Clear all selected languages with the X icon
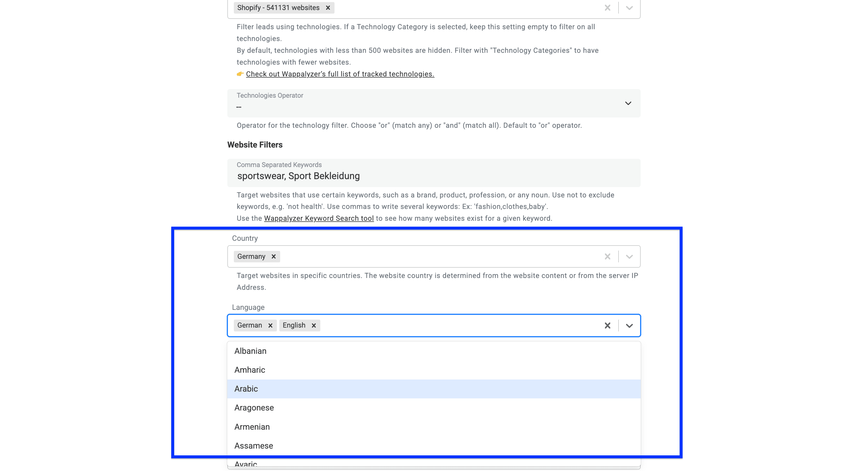Image resolution: width=868 pixels, height=471 pixels. click(607, 326)
